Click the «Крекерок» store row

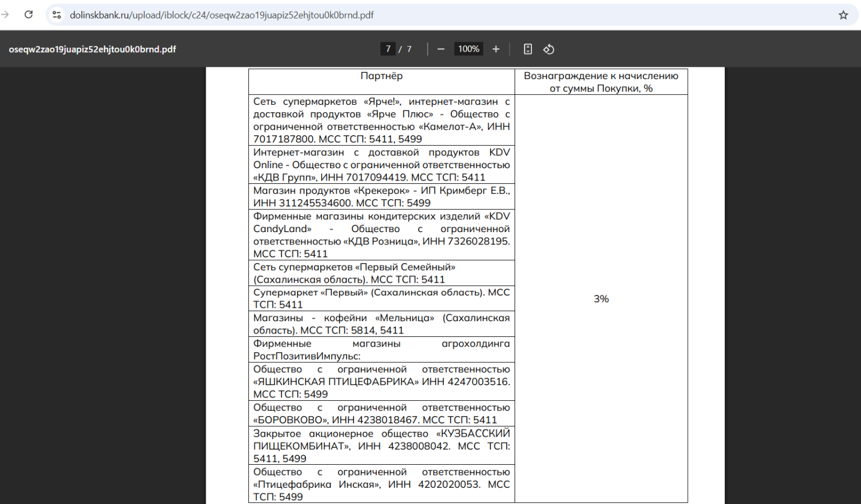click(381, 197)
